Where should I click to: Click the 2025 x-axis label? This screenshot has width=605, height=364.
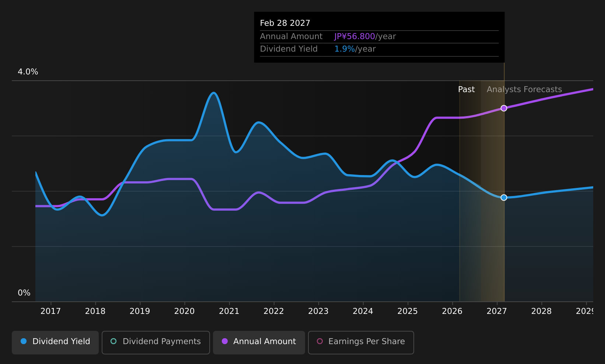click(408, 311)
